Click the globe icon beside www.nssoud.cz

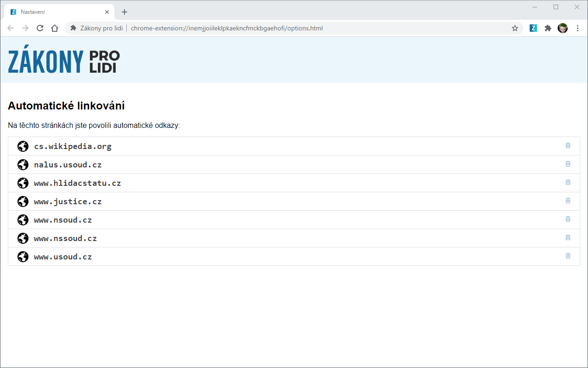click(23, 238)
